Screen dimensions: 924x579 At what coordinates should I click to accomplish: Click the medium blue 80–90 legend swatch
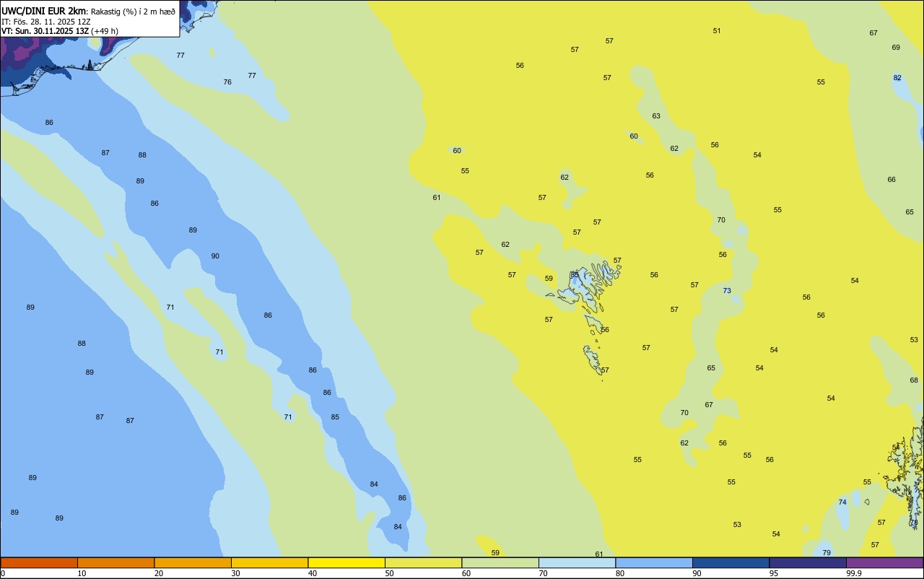click(x=654, y=562)
